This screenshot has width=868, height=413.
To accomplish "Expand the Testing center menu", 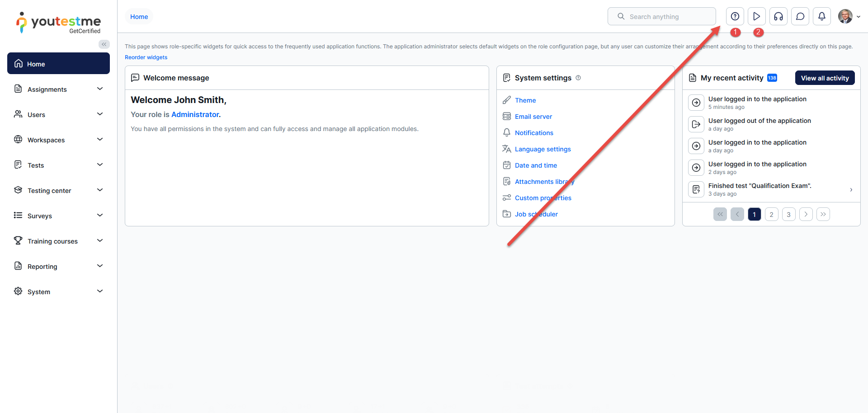I will pyautogui.click(x=58, y=191).
